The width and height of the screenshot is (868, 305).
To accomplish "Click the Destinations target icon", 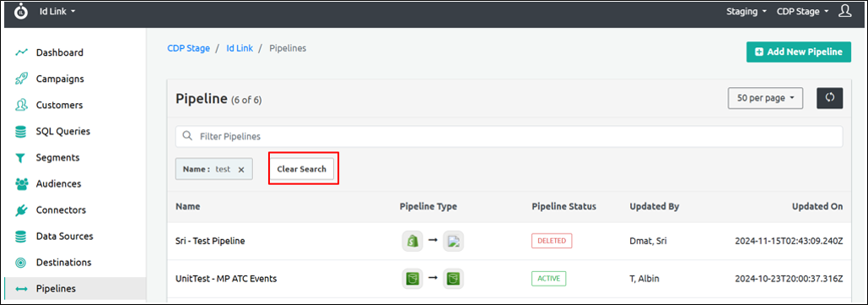I will coord(22,262).
